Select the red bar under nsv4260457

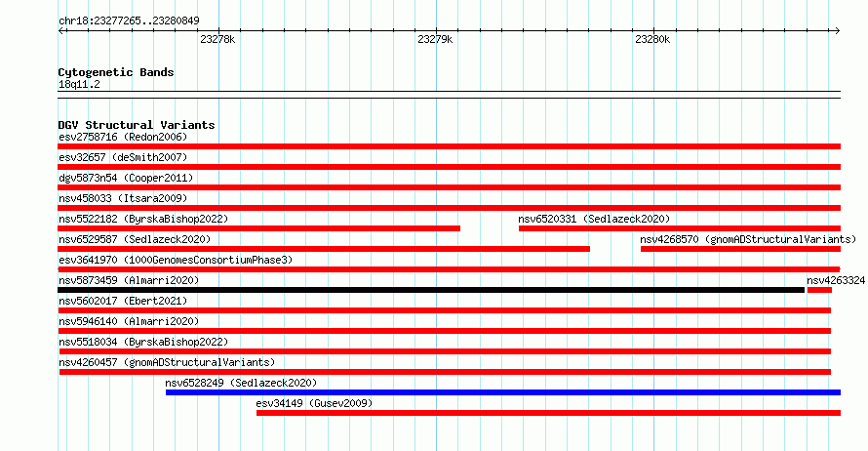(x=445, y=372)
